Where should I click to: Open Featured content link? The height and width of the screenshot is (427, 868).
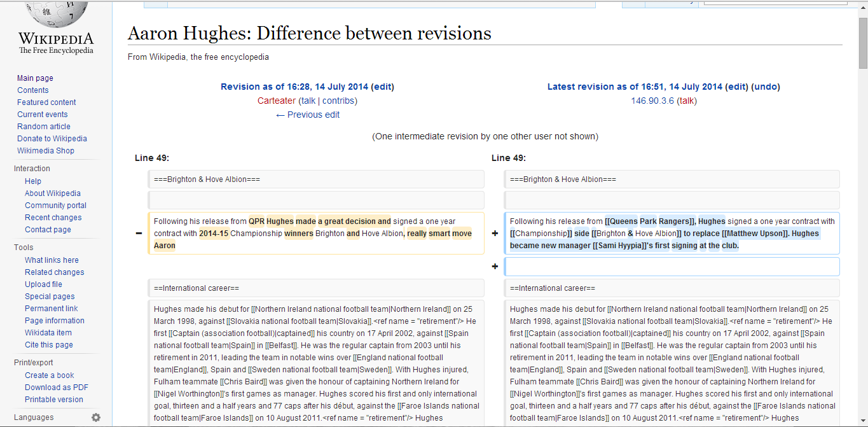[46, 102]
